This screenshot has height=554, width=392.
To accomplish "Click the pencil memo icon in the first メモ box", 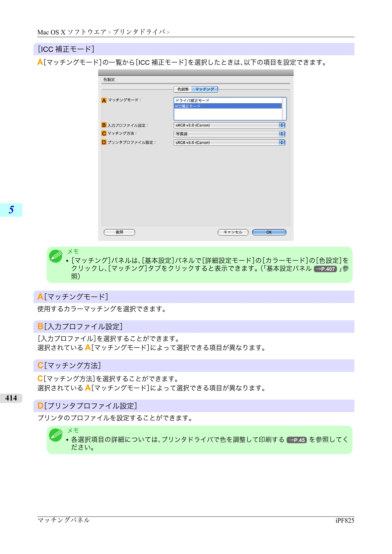I will tap(56, 256).
